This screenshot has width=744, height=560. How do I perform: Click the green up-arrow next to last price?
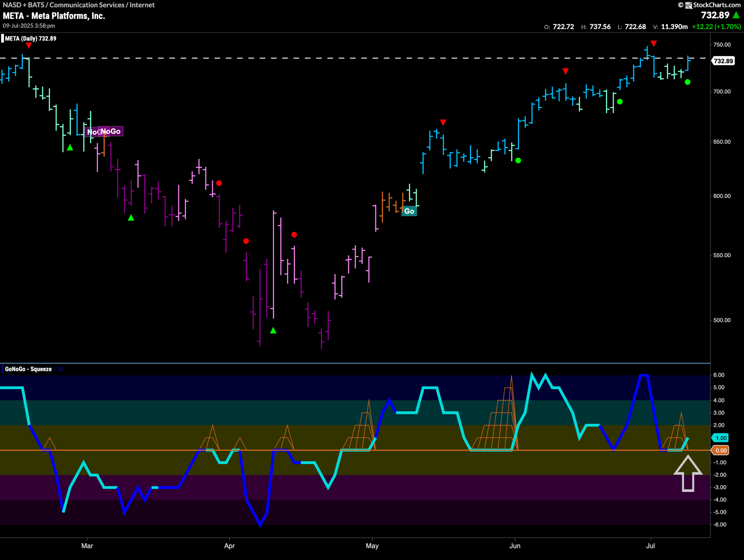pyautogui.click(x=736, y=15)
